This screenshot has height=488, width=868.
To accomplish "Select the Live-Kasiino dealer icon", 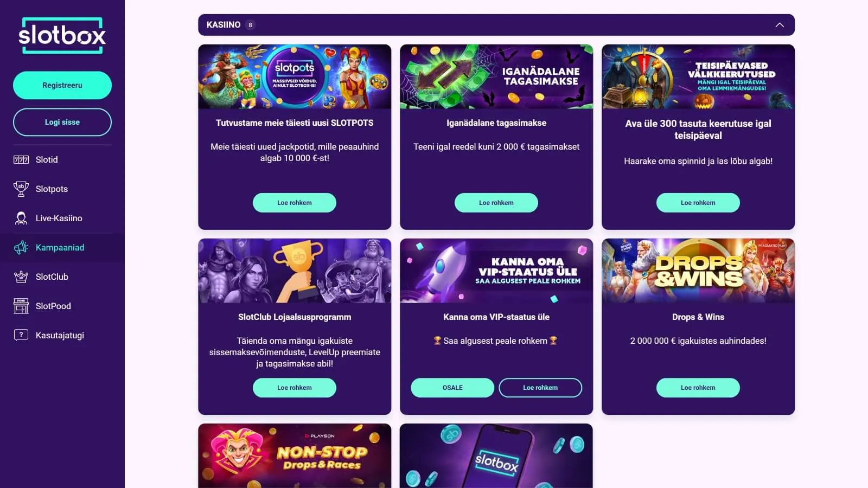I will [21, 218].
